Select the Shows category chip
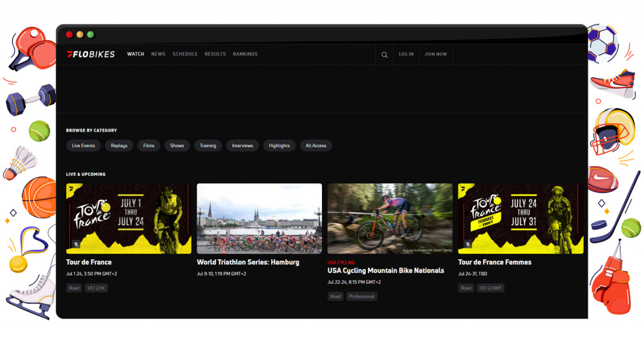 [177, 145]
